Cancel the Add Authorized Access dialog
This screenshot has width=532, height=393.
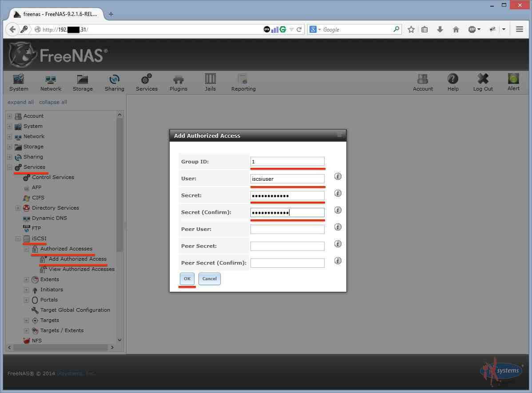[x=209, y=279]
